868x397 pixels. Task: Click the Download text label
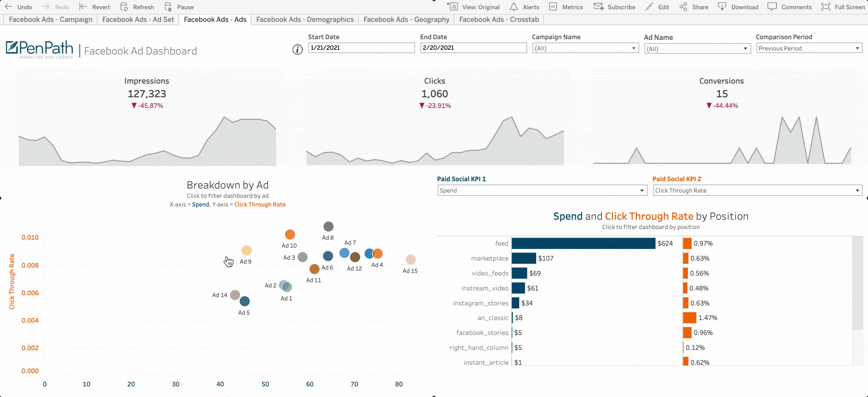click(745, 7)
